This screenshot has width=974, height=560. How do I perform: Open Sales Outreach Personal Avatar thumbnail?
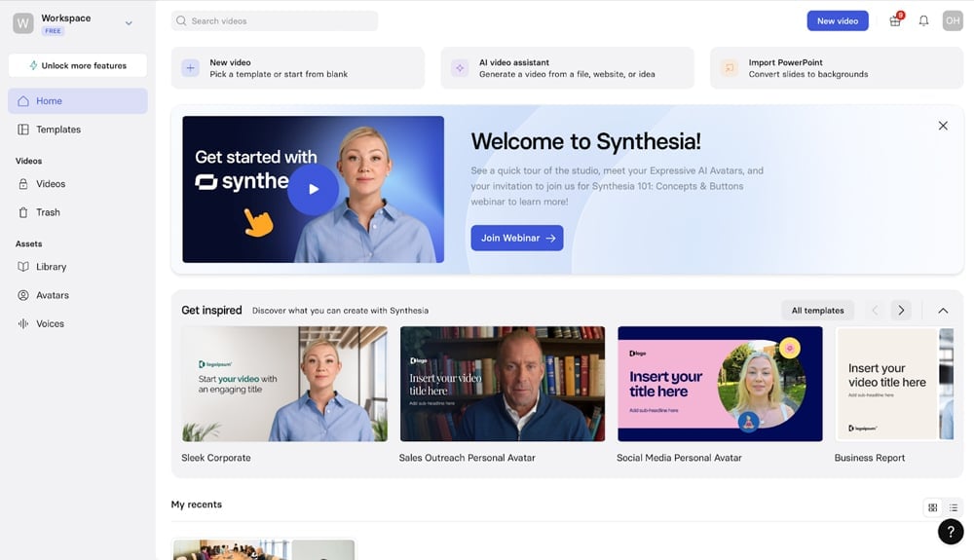point(502,384)
